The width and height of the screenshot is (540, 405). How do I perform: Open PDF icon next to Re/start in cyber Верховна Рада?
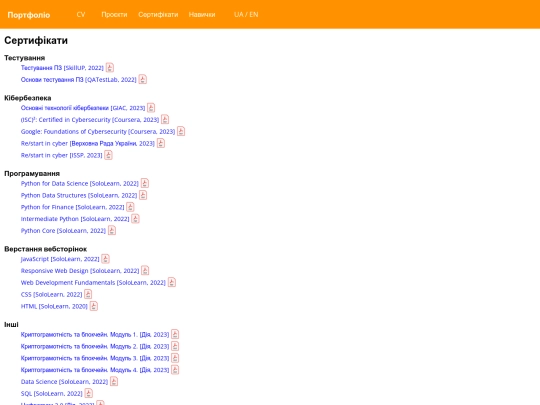[x=161, y=143]
